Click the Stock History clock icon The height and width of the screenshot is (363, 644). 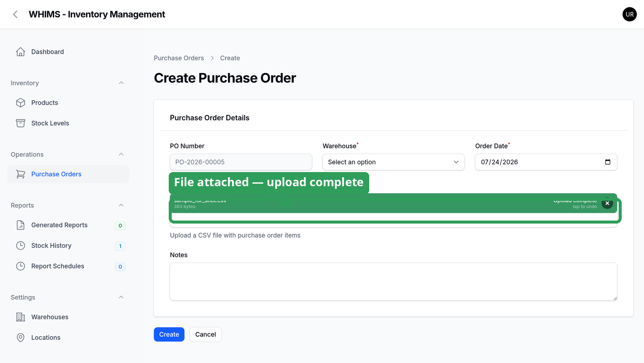[x=21, y=245]
